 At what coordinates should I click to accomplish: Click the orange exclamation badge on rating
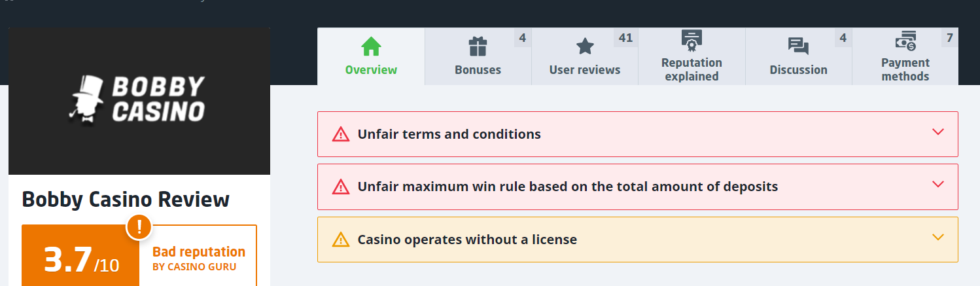[139, 227]
